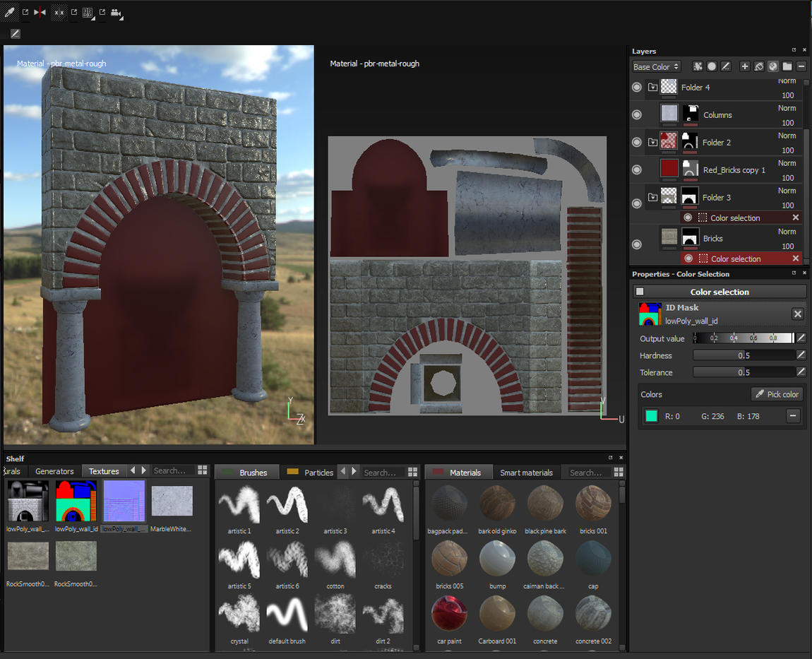Collapse Folder 3 in Layers
This screenshot has width=812, height=659.
click(652, 197)
